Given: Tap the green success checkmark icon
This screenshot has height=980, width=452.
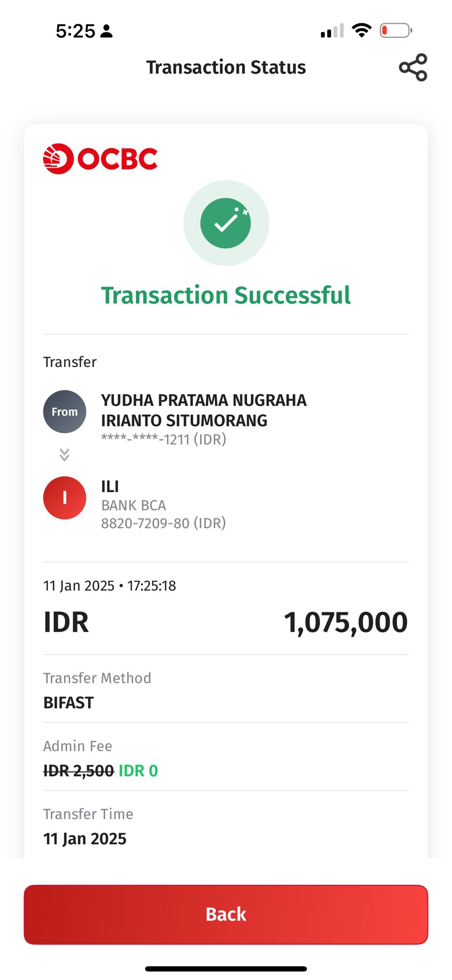Looking at the screenshot, I should point(226,223).
